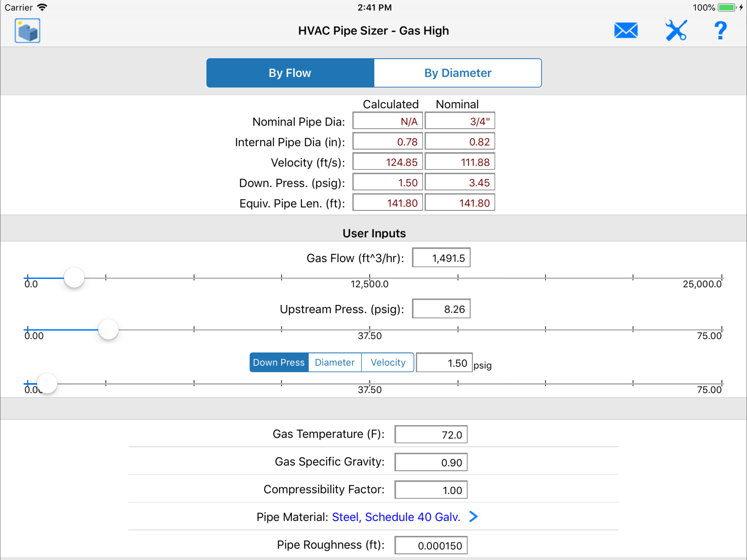
Task: Click the Upstream Press slider knob
Action: click(x=108, y=329)
